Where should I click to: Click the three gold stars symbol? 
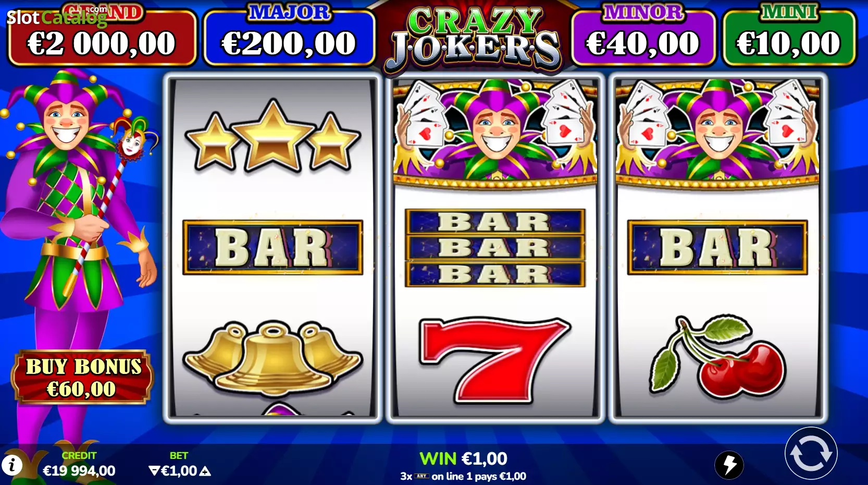tap(272, 138)
